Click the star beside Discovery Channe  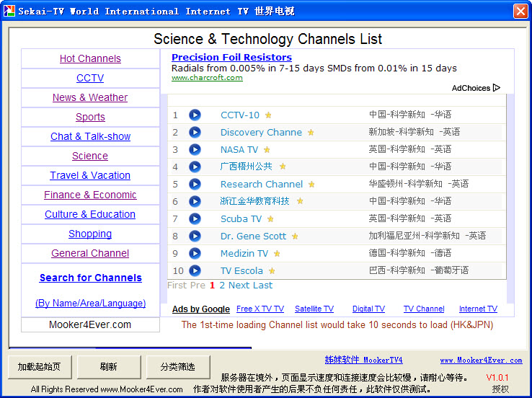pyautogui.click(x=311, y=133)
